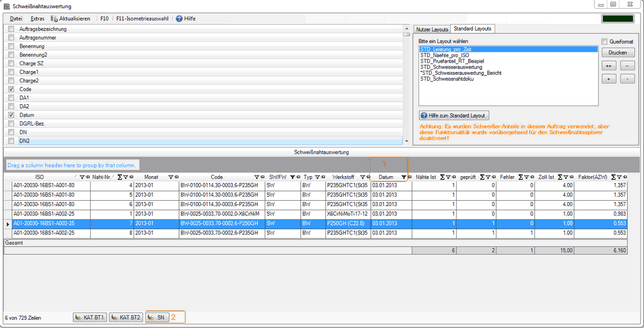
Task: Click the dark green color box
Action: pos(618,19)
